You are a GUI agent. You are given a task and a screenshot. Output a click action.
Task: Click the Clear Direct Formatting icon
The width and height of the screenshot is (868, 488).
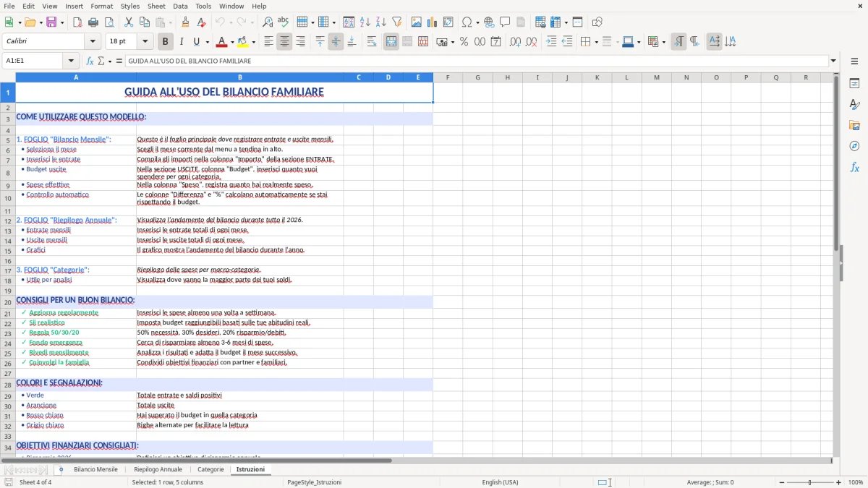coord(201,22)
